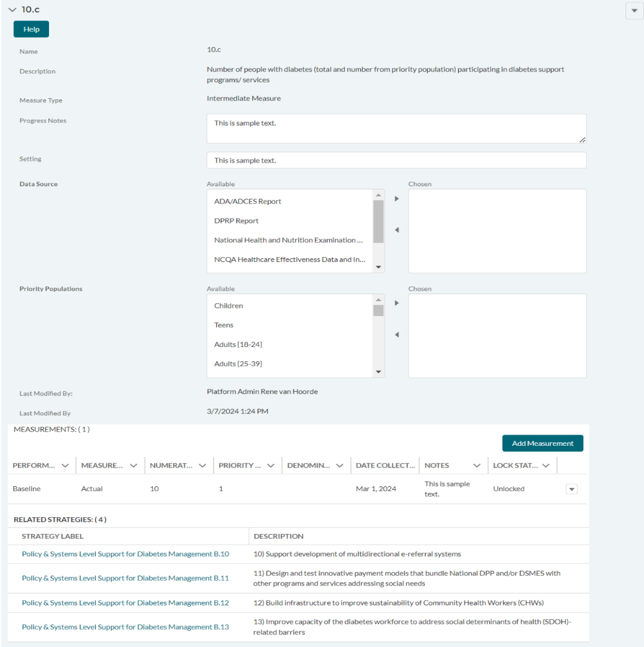
Task: Click Priority Populations list scroll down arrow
Action: point(378,372)
